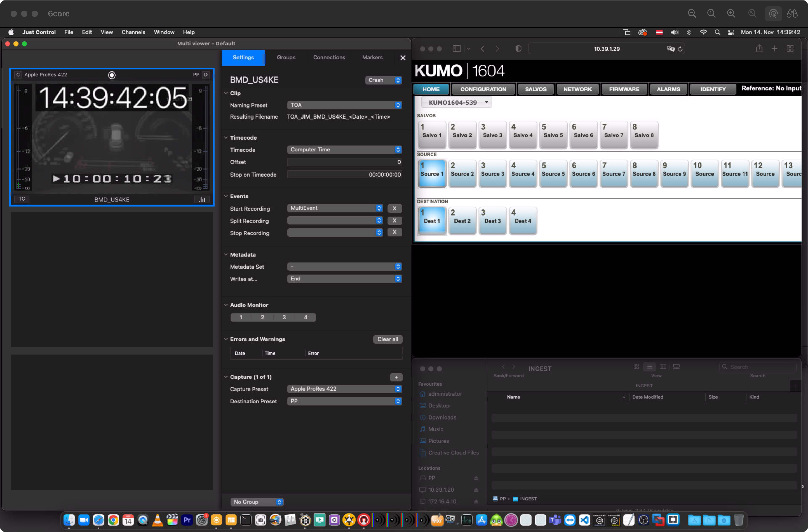Toggle audio monitor channel 1
Viewport: 808px width, 532px height.
pos(241,317)
